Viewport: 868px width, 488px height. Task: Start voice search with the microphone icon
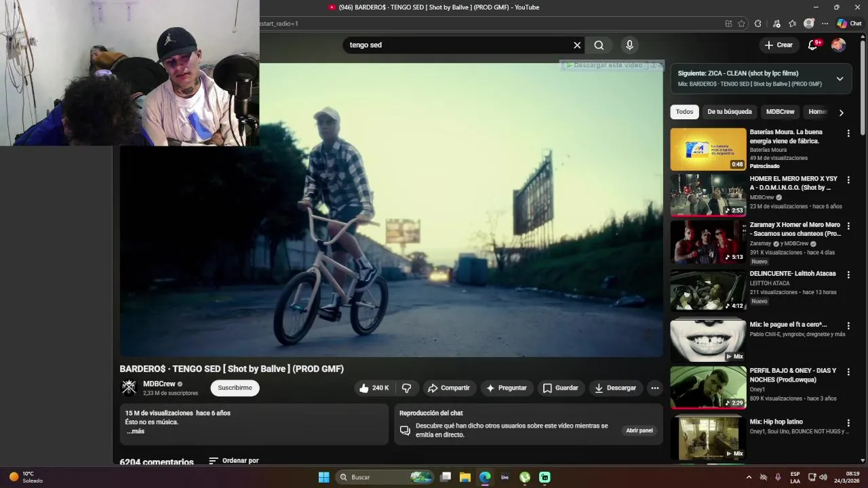(629, 45)
